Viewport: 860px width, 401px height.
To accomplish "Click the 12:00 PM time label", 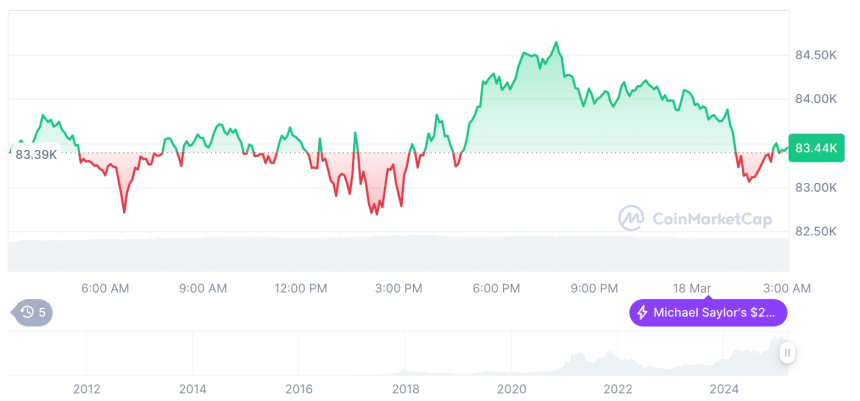I will point(301,289).
